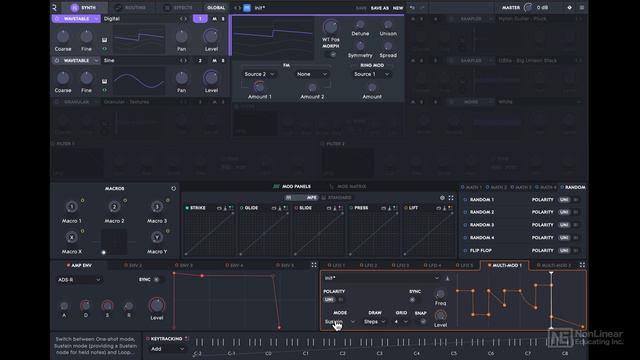Mute the Digital oscillator with M
The height and width of the screenshot is (360, 640).
coord(214,19)
